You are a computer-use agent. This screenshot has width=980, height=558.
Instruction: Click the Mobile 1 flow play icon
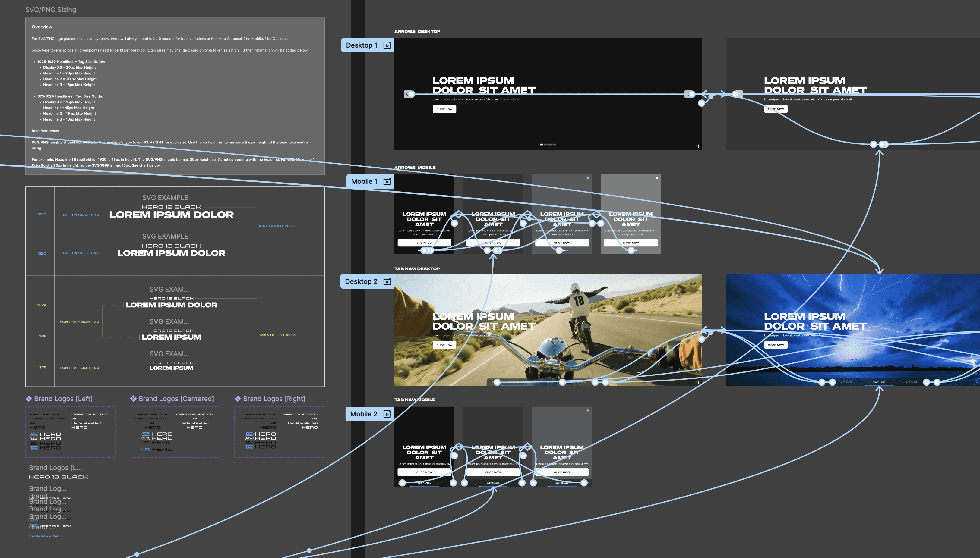(x=387, y=182)
